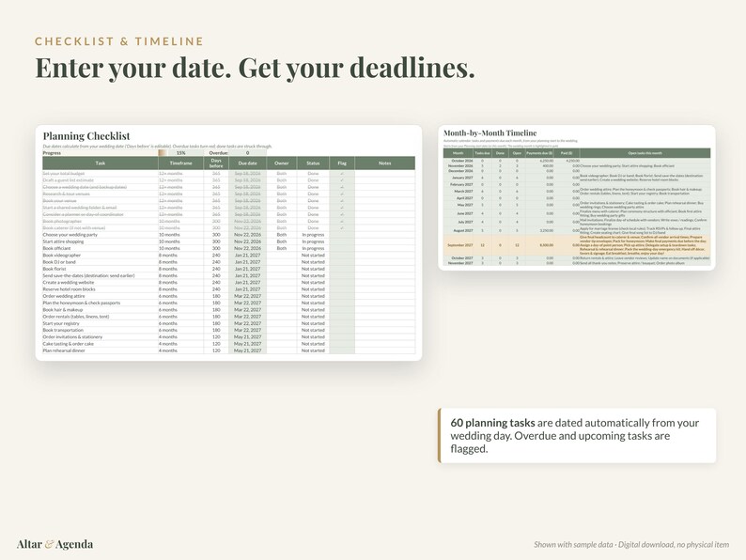Open the Status cell for Book videographer
The image size is (746, 560).
click(x=313, y=256)
